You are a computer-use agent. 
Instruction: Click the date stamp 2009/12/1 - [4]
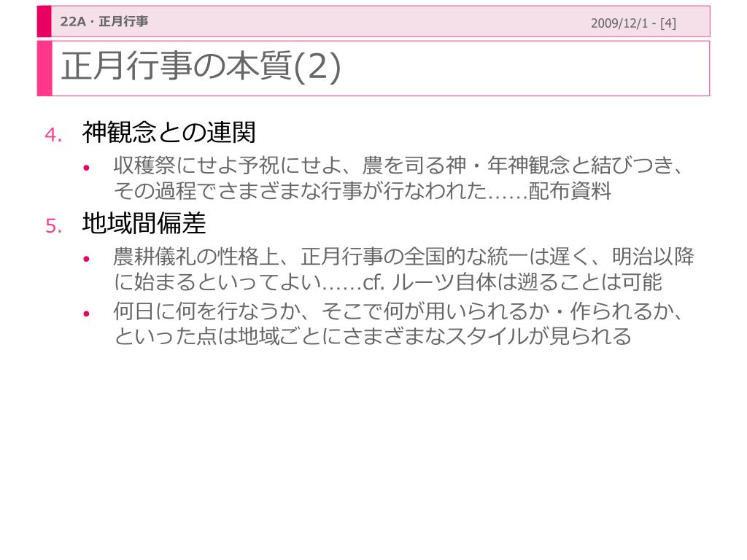633,23
